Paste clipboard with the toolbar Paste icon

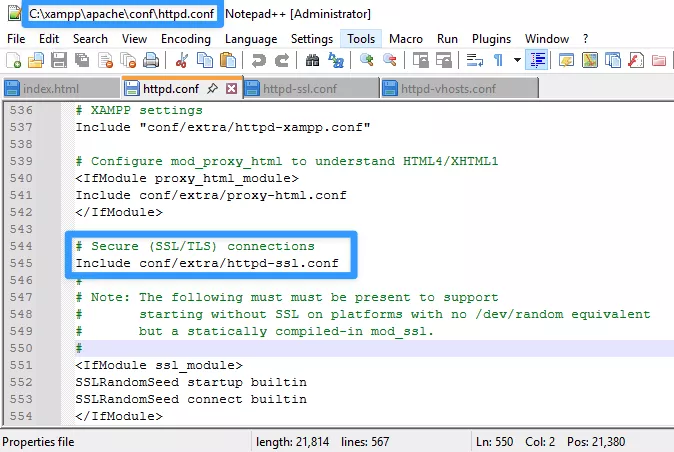point(228,60)
